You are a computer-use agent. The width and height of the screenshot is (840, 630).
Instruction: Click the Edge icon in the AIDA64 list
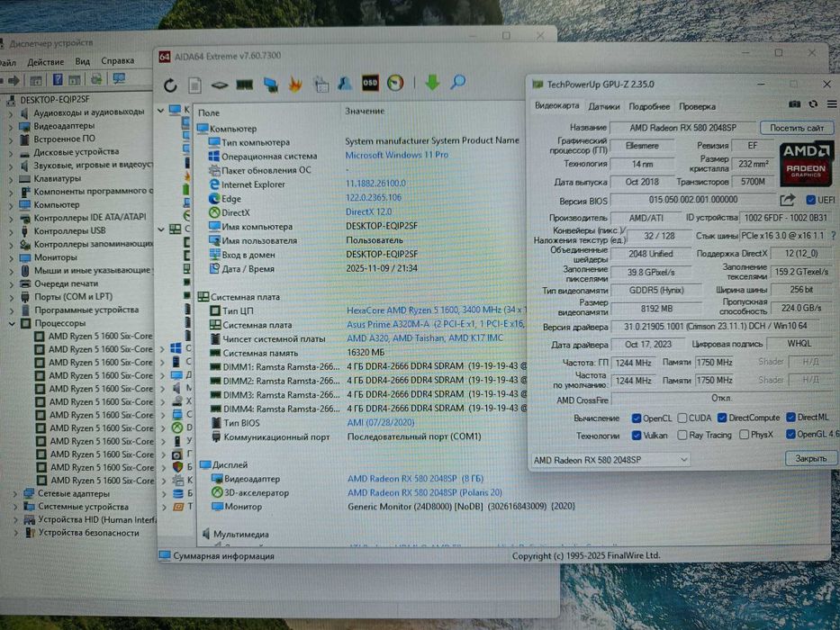pyautogui.click(x=213, y=198)
